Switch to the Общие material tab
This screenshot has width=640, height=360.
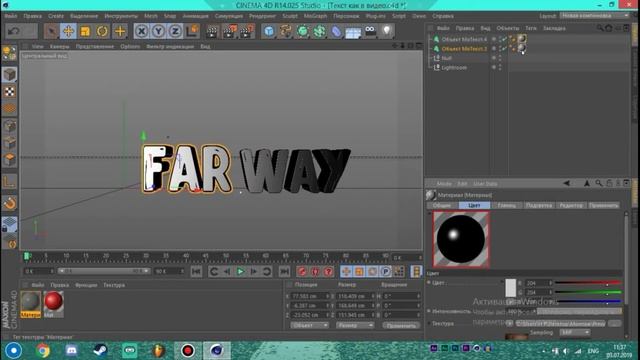click(x=442, y=205)
